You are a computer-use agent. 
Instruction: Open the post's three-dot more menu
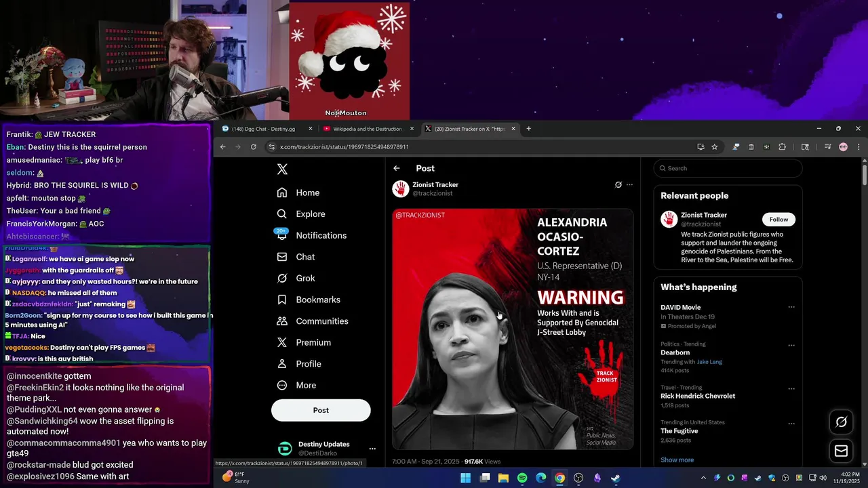(629, 184)
